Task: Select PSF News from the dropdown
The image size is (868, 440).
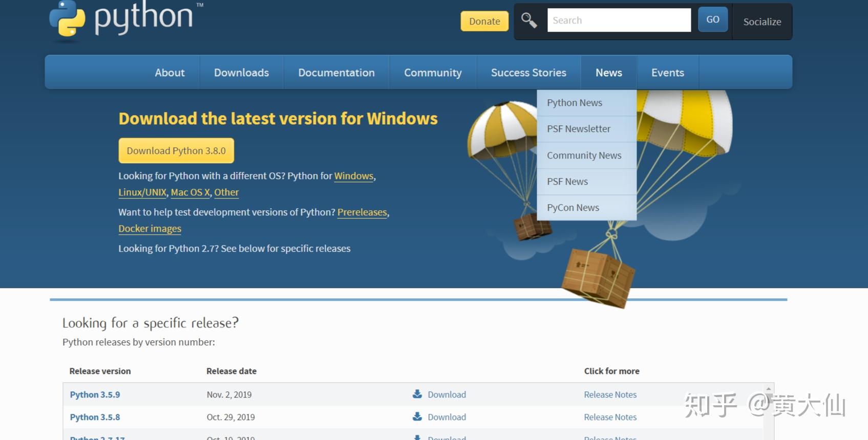Action: 587,182
